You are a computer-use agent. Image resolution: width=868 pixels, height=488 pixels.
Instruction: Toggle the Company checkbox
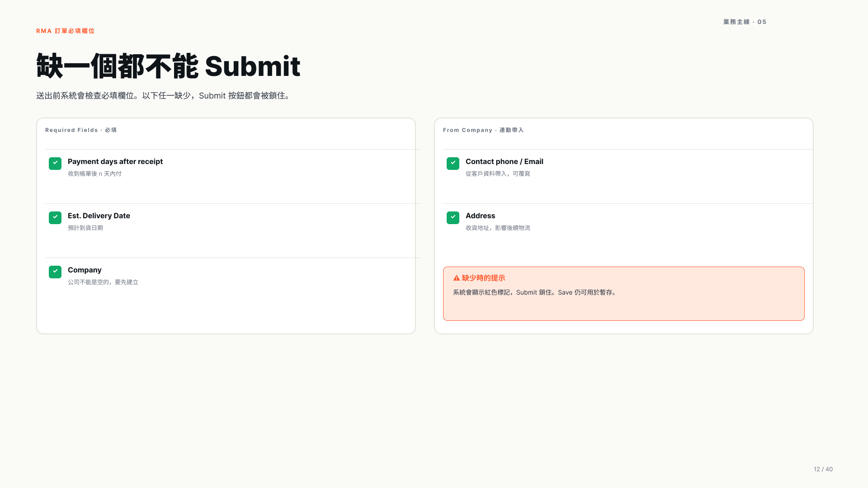pos(55,272)
